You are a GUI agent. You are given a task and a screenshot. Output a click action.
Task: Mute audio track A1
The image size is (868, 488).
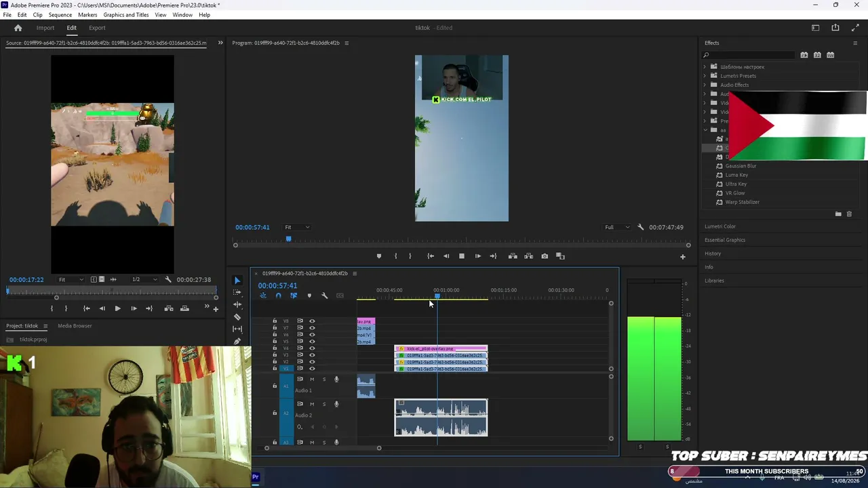coord(312,379)
